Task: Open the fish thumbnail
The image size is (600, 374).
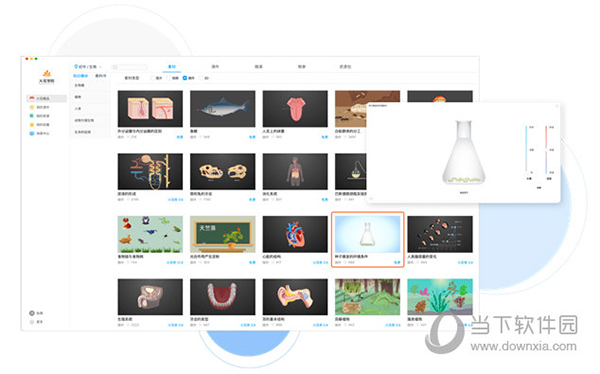Action: (x=222, y=109)
